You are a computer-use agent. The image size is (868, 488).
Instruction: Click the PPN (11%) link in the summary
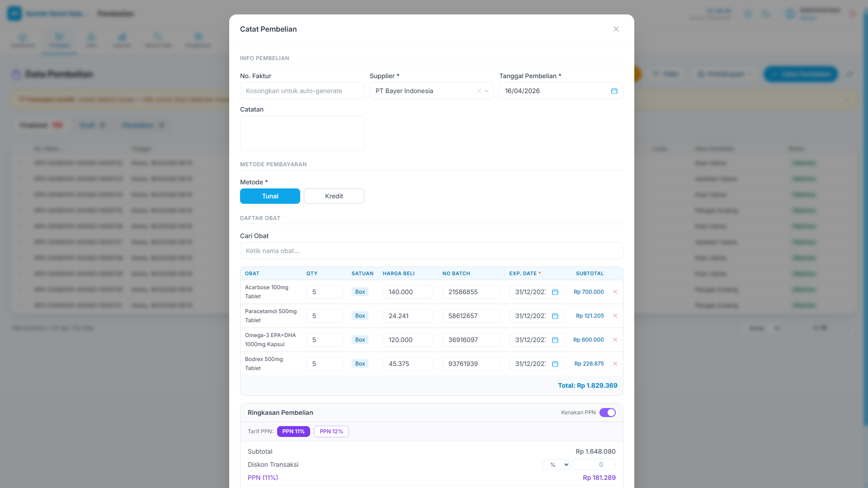(263, 477)
